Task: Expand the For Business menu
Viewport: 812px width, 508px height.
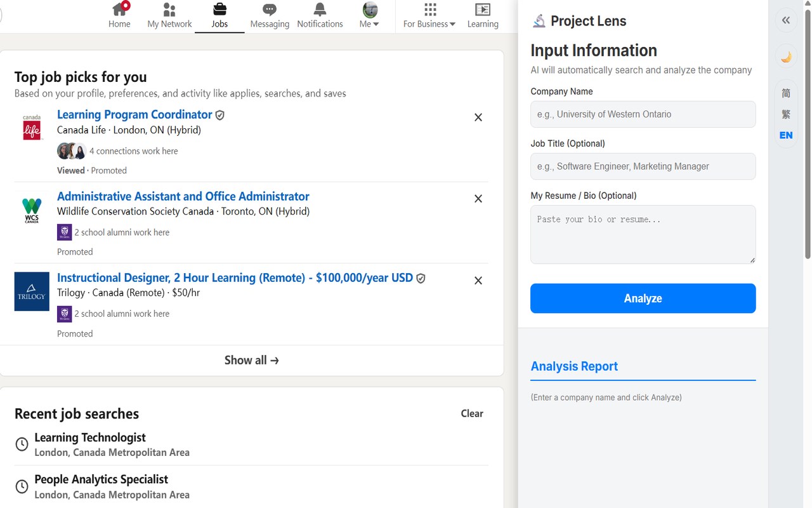Action: click(x=429, y=16)
